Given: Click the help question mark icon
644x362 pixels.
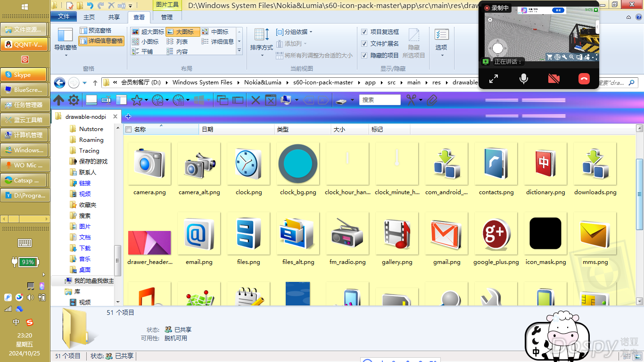Looking at the screenshot, I should point(638,16).
